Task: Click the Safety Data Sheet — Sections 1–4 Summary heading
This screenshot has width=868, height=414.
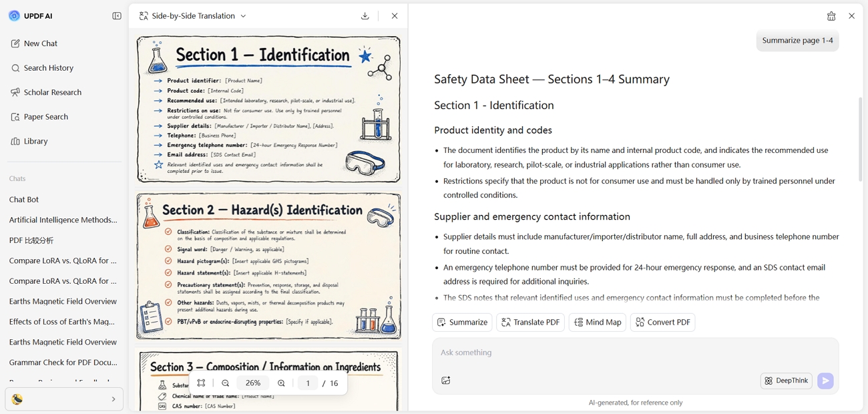Action: (x=552, y=79)
